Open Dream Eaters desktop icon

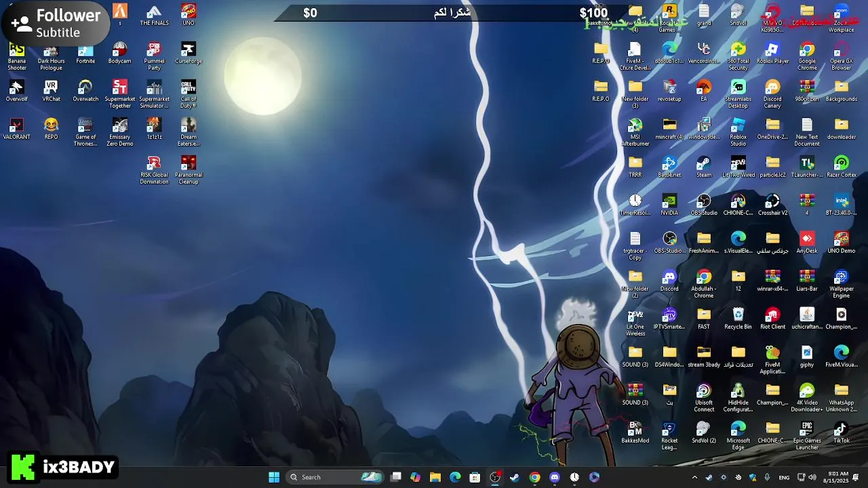coord(189,132)
